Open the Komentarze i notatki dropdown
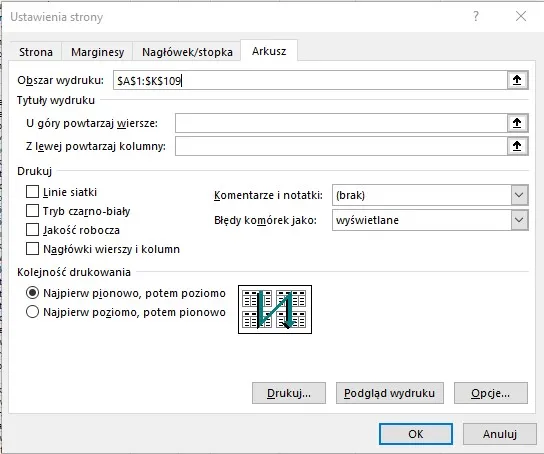Image resolution: width=544 pixels, height=454 pixels. 430,195
